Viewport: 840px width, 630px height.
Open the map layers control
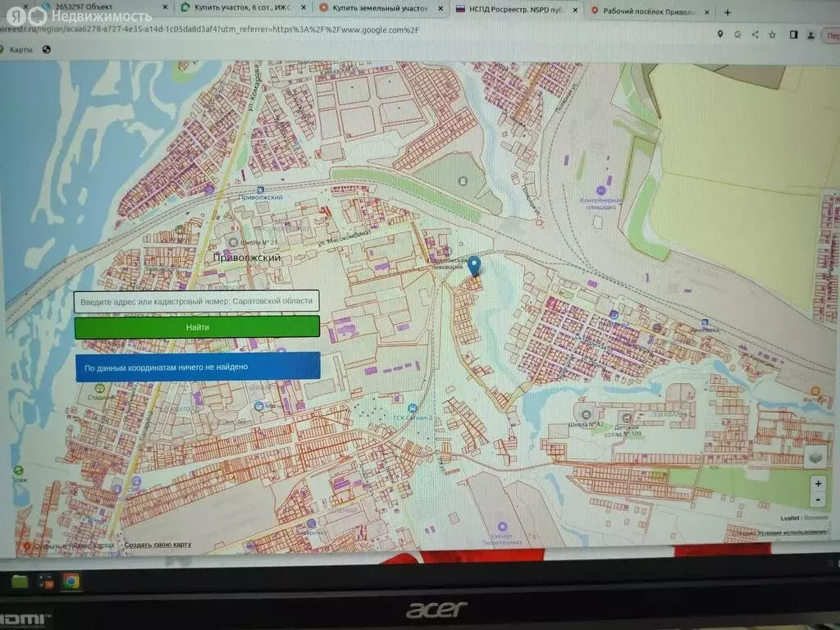coord(815,457)
